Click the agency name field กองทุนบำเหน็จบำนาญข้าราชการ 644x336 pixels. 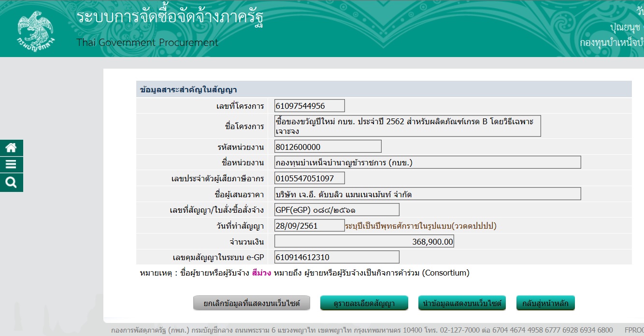(427, 162)
